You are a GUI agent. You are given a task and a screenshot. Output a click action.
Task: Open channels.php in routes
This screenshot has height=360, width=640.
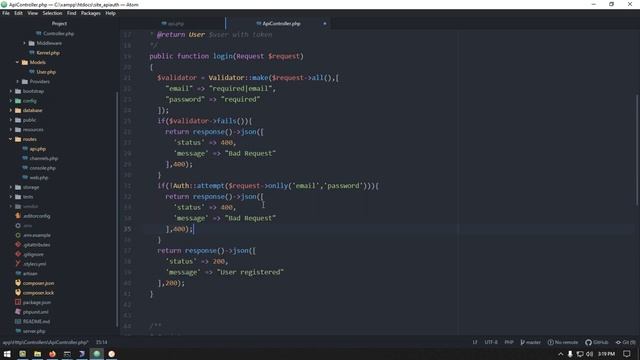point(44,158)
